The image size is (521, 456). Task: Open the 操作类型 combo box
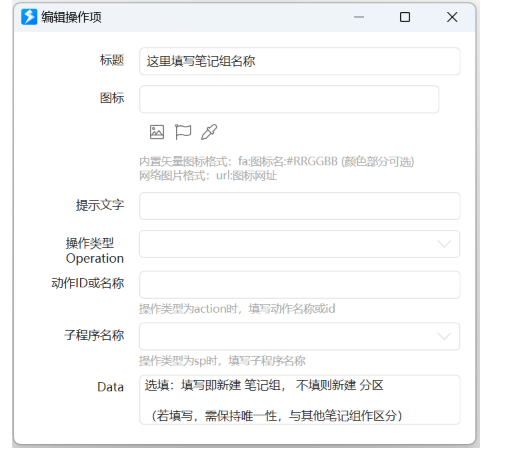point(299,244)
